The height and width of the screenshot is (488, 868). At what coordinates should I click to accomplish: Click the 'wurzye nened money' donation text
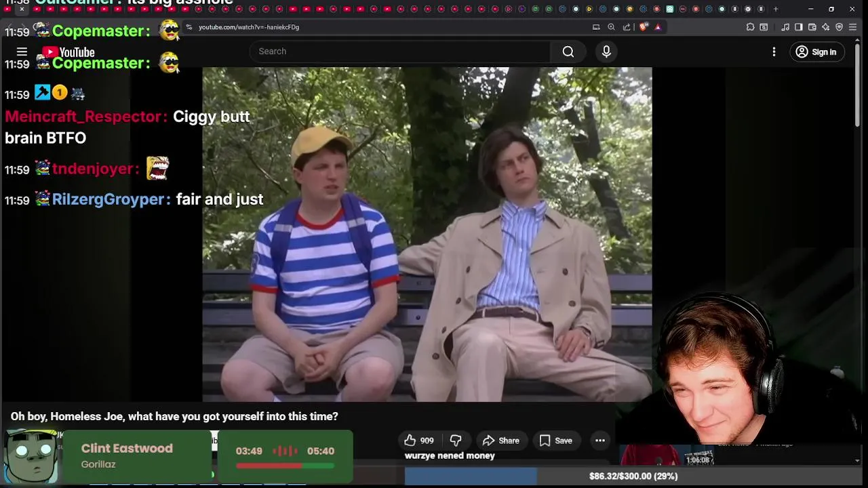(450, 455)
